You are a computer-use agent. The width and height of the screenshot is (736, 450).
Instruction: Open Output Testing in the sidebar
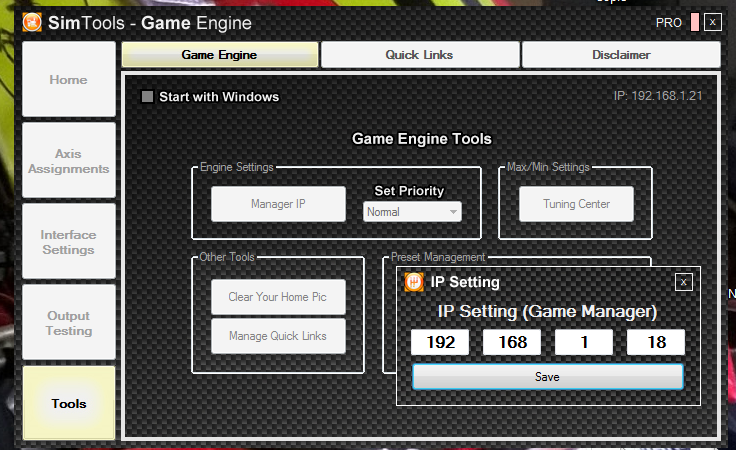[x=69, y=323]
